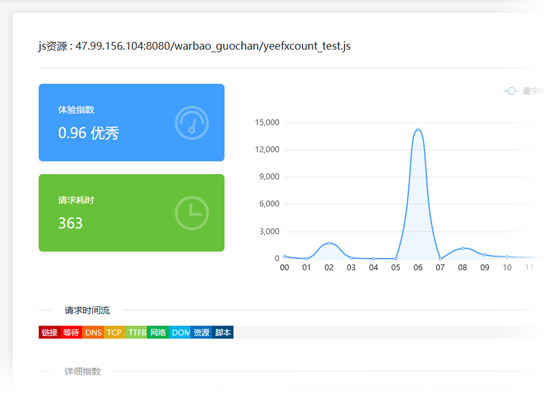Click the gauge icon in the blue card
Image resolution: width=550 pixels, height=400 pixels.
(192, 123)
